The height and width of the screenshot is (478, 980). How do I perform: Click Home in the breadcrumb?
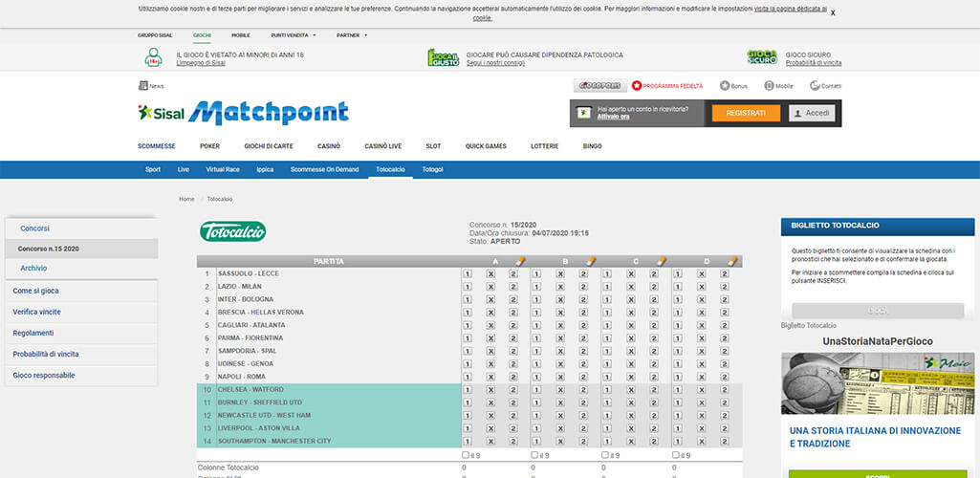[186, 199]
